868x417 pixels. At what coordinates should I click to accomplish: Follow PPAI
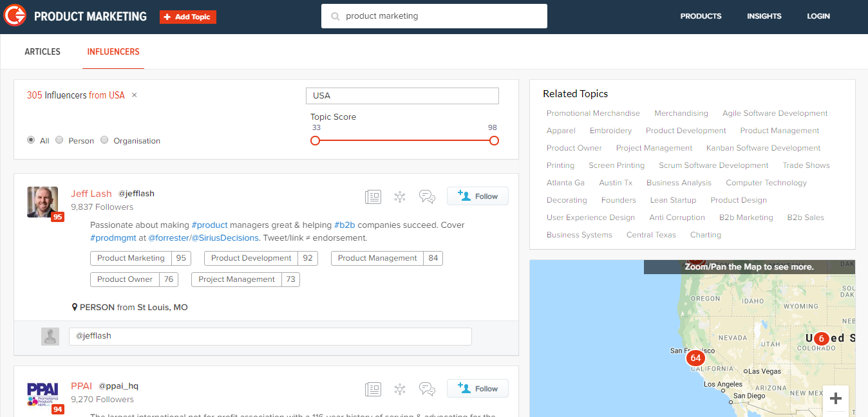pyautogui.click(x=478, y=389)
